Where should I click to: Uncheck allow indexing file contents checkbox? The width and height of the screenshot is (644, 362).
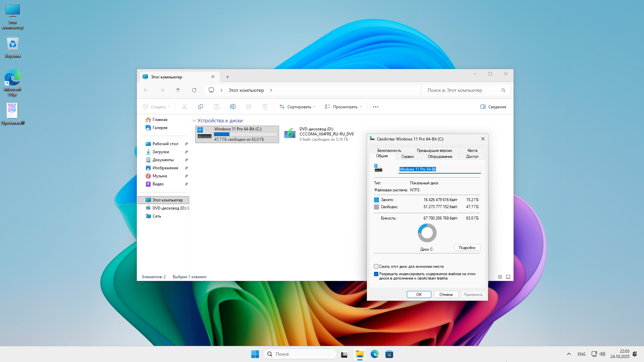376,274
